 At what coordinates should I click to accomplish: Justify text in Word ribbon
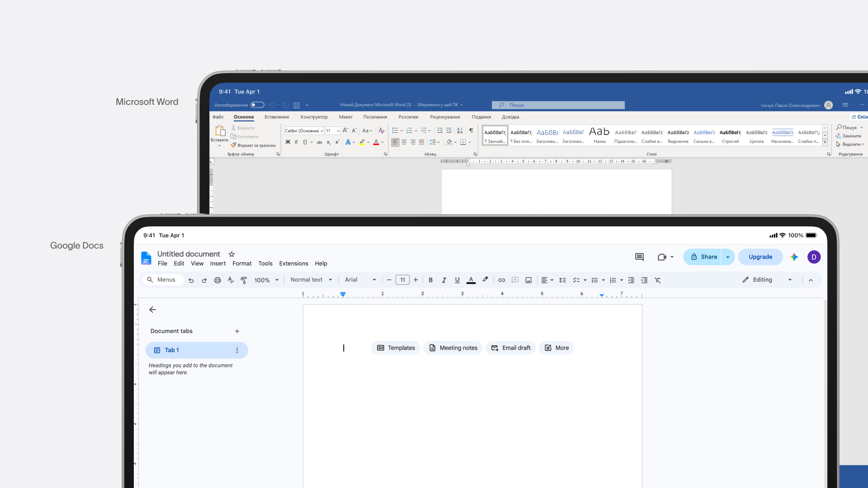click(x=421, y=142)
